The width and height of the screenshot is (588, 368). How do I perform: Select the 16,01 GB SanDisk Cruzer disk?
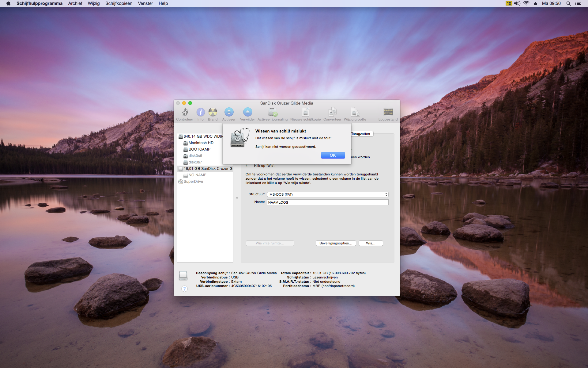click(205, 169)
